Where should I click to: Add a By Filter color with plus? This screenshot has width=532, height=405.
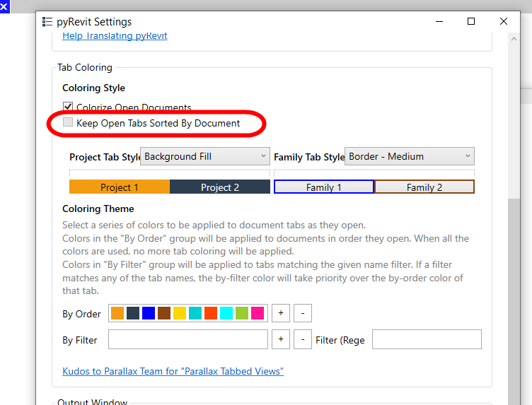pyautogui.click(x=281, y=339)
